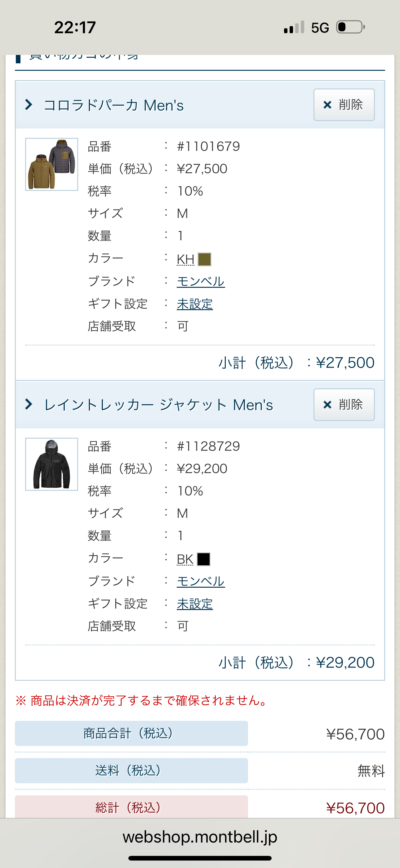400x868 pixels.
Task: Open the モンベル brand link for コロラドパーカ
Action: (x=201, y=281)
